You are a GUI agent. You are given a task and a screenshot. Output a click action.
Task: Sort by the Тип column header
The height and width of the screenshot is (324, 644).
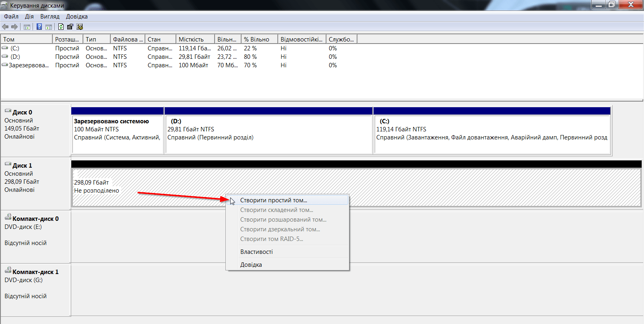tap(97, 39)
